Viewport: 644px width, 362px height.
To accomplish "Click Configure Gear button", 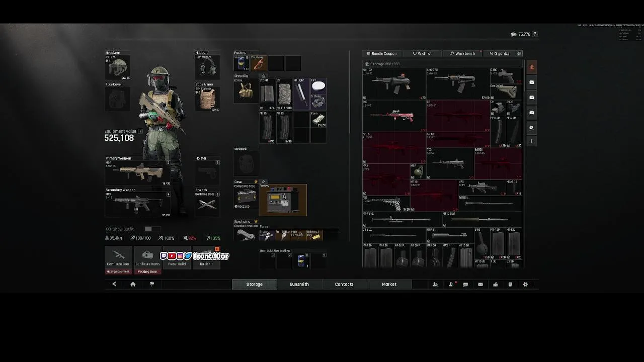I will pos(118,258).
